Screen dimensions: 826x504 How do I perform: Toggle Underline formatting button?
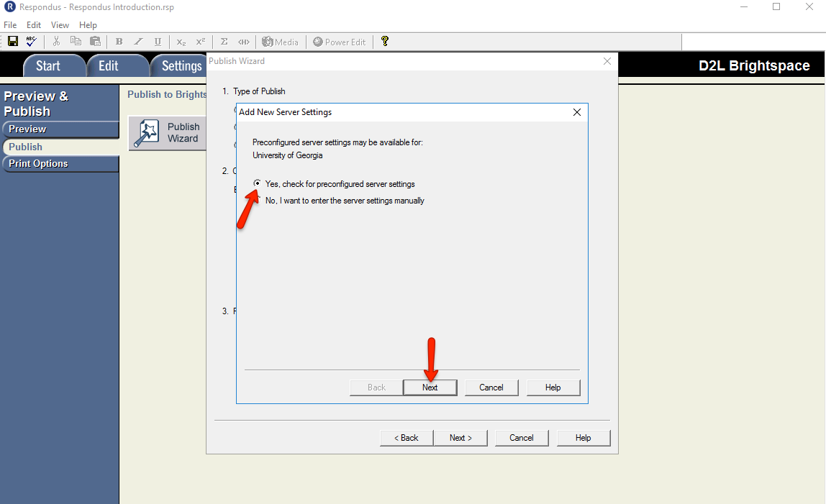(x=158, y=42)
